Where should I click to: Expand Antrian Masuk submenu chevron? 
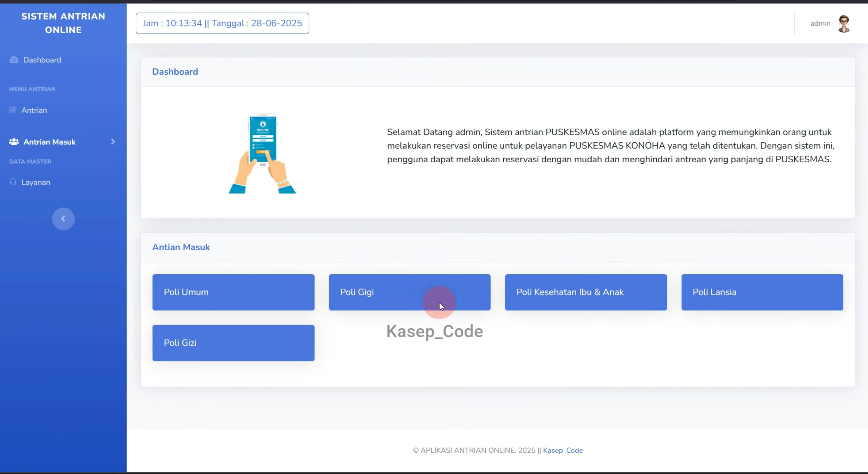point(113,142)
